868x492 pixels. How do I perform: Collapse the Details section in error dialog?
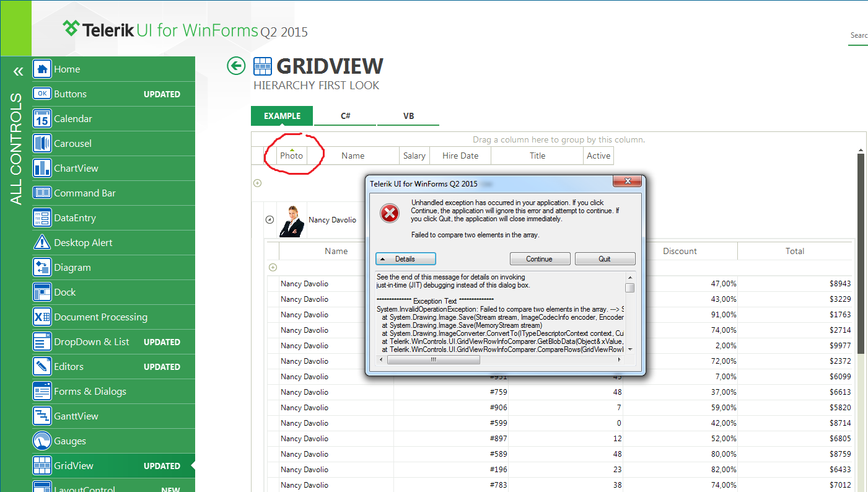click(406, 258)
